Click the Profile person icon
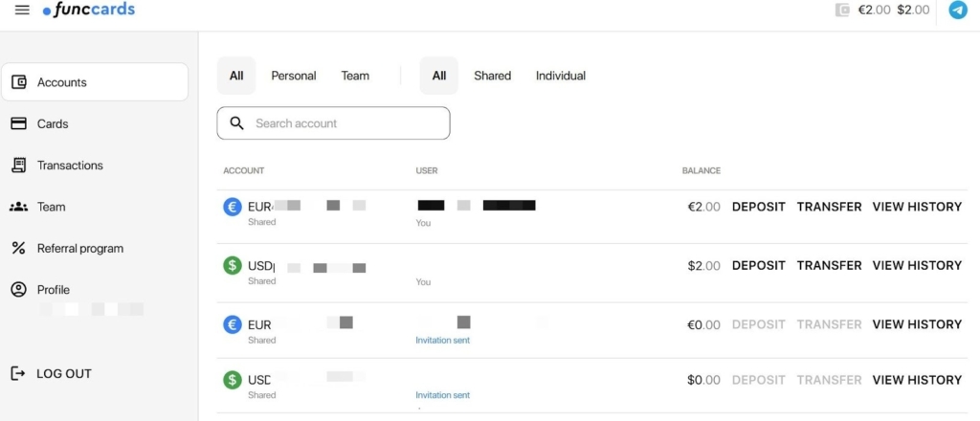The height and width of the screenshot is (421, 980). 19,289
